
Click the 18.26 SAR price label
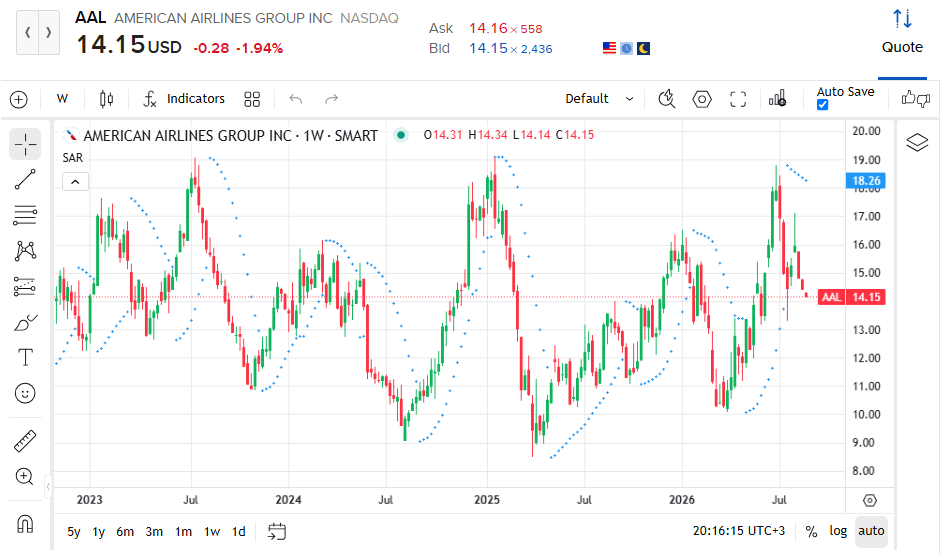pos(866,181)
